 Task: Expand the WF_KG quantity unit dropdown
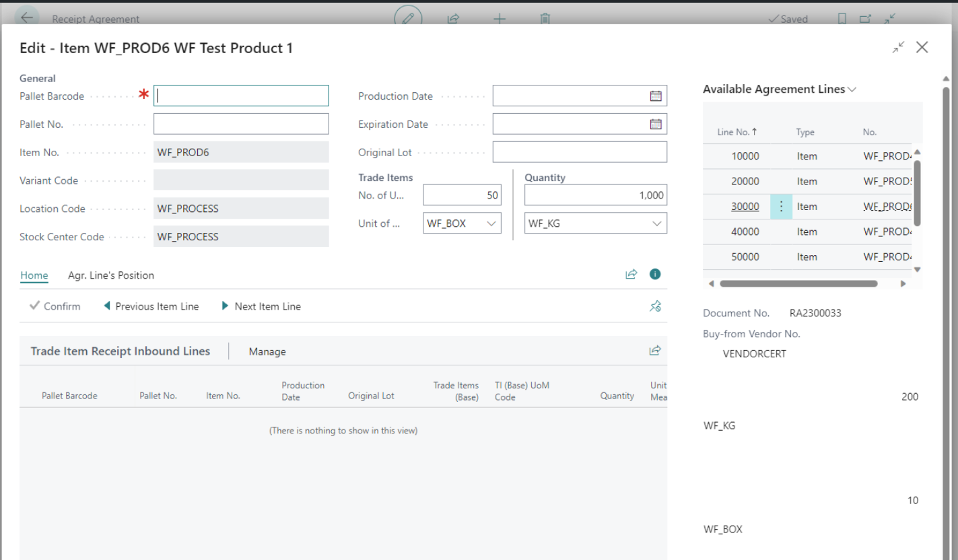656,223
